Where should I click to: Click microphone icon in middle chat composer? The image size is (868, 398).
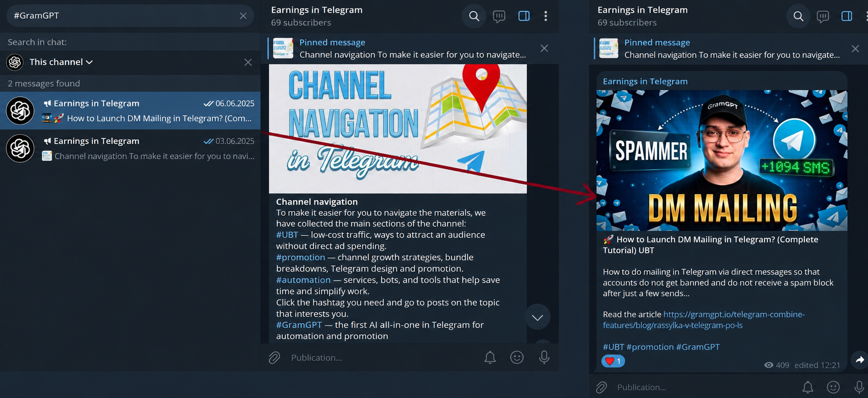[544, 358]
